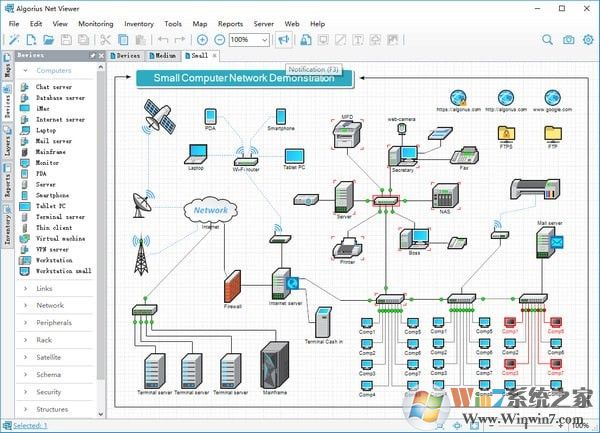
Task: Redo the last action
Action: coord(180,40)
